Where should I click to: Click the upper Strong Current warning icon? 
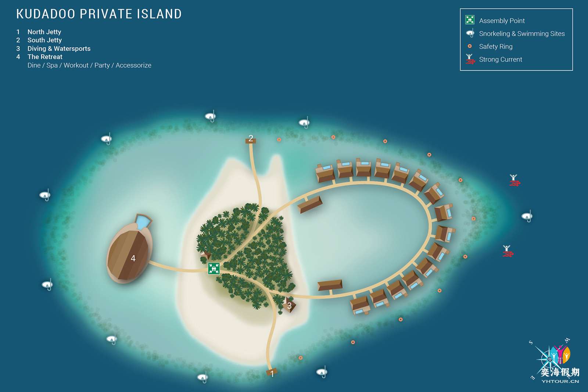pyautogui.click(x=514, y=180)
